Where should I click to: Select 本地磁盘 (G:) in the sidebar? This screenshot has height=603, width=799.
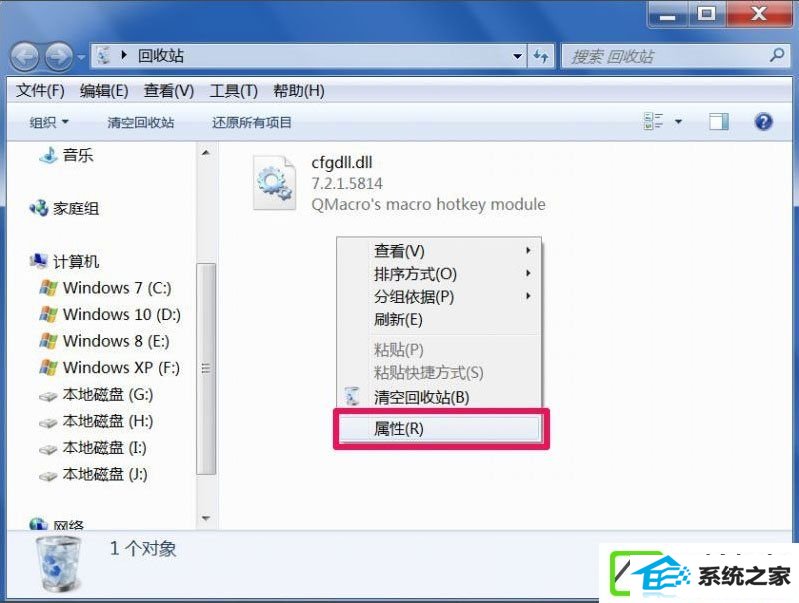coord(96,395)
